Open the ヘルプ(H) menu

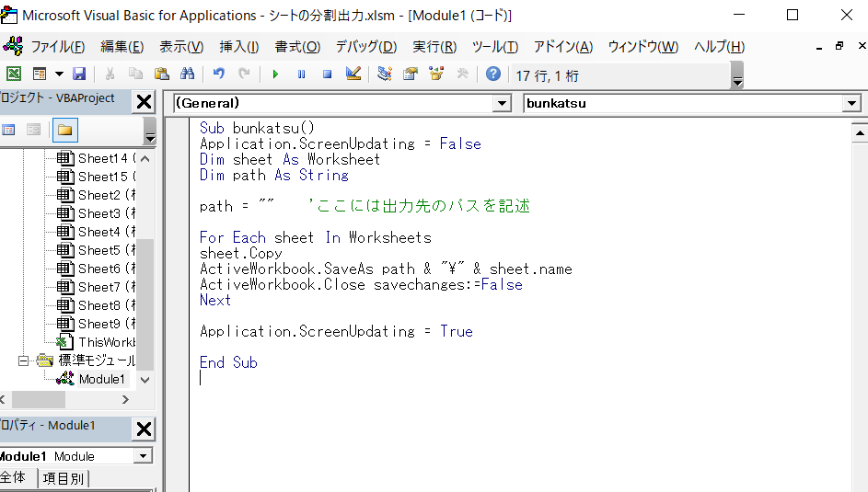coord(719,46)
